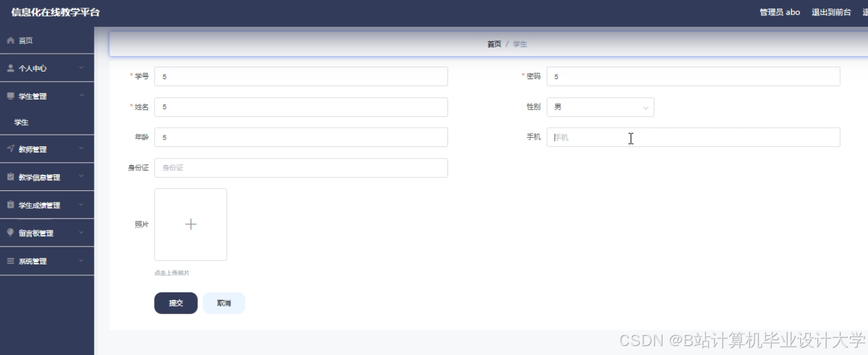Expand the 系统管理 chevron

[82, 261]
